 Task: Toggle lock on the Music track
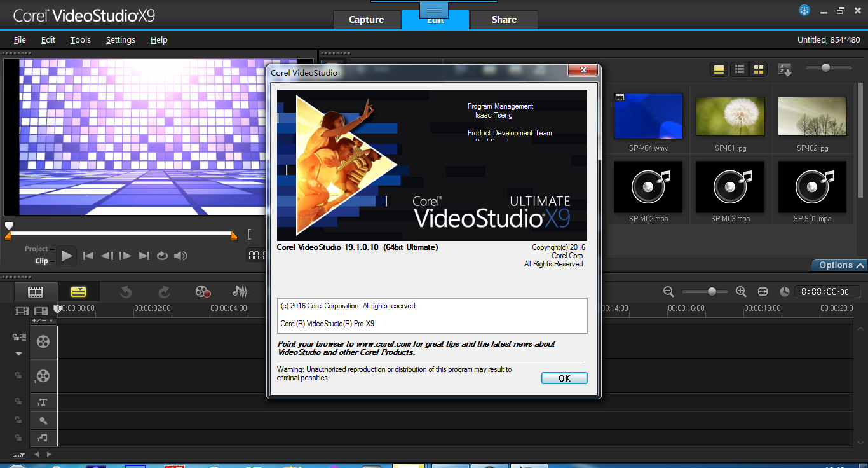pos(18,438)
